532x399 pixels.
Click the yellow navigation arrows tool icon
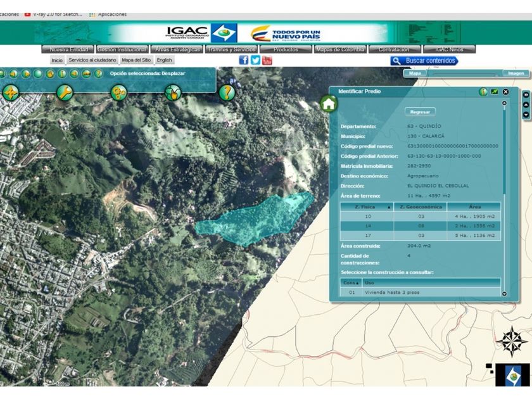tap(10, 93)
